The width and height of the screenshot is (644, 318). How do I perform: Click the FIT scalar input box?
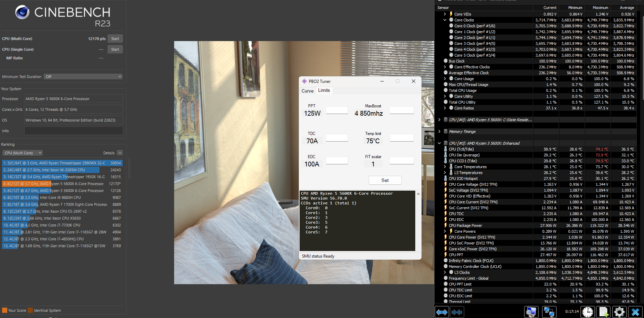coord(401,161)
